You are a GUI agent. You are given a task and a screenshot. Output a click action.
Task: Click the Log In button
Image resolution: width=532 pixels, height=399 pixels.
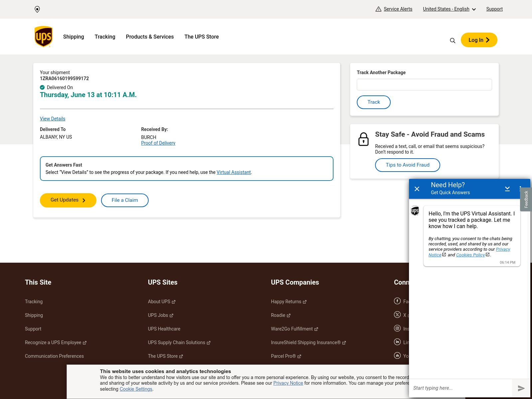479,40
